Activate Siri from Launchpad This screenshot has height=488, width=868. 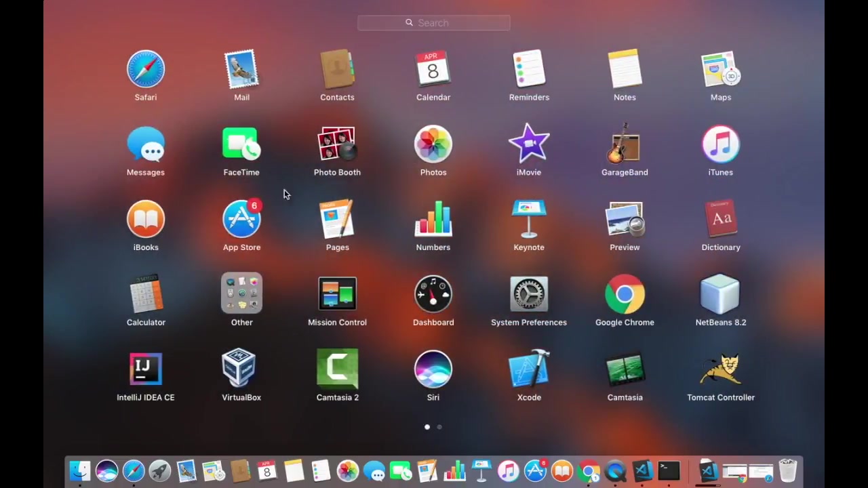pyautogui.click(x=433, y=368)
